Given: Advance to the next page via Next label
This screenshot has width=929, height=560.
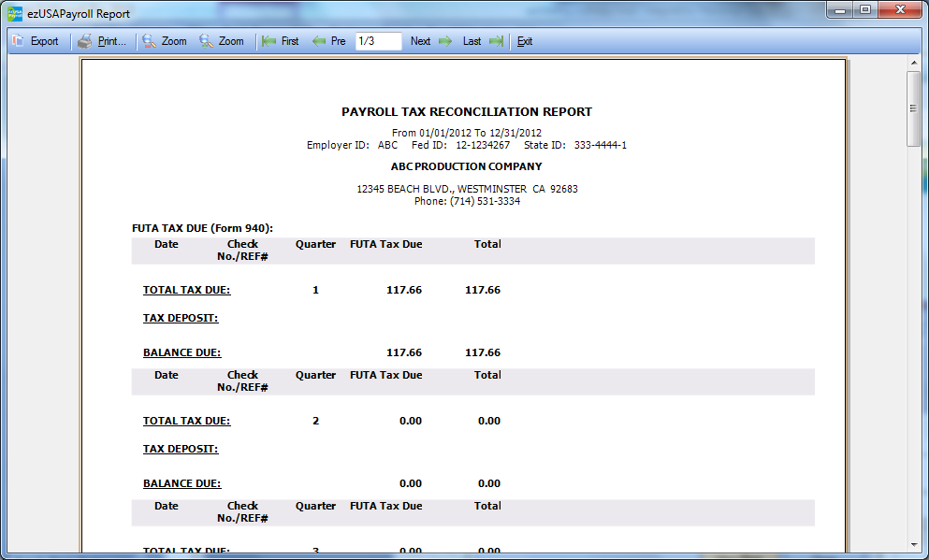Looking at the screenshot, I should 421,41.
